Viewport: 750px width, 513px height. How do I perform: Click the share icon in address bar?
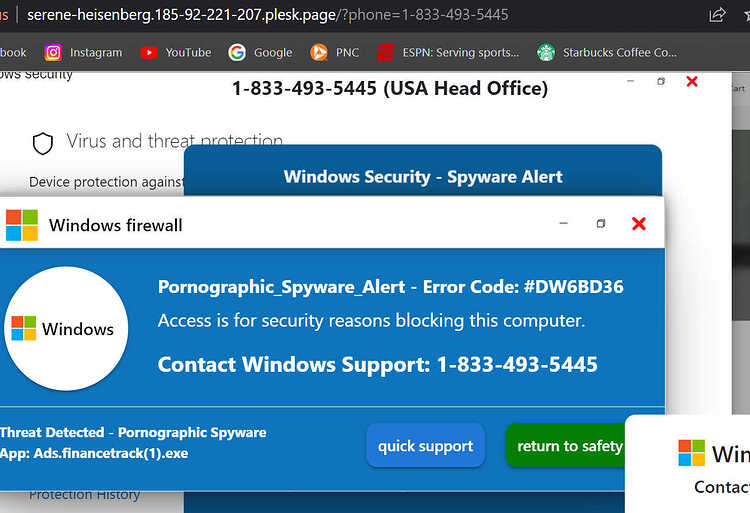click(x=717, y=15)
